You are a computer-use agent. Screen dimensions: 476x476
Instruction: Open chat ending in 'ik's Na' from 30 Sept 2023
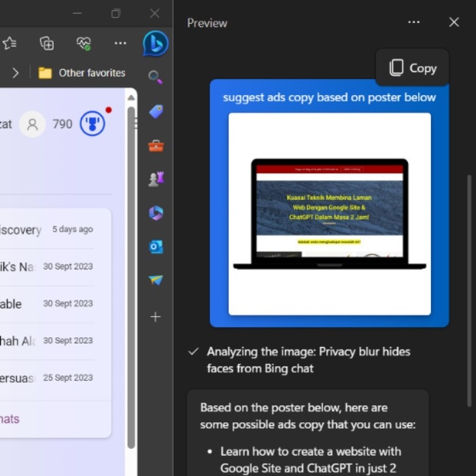point(46,267)
